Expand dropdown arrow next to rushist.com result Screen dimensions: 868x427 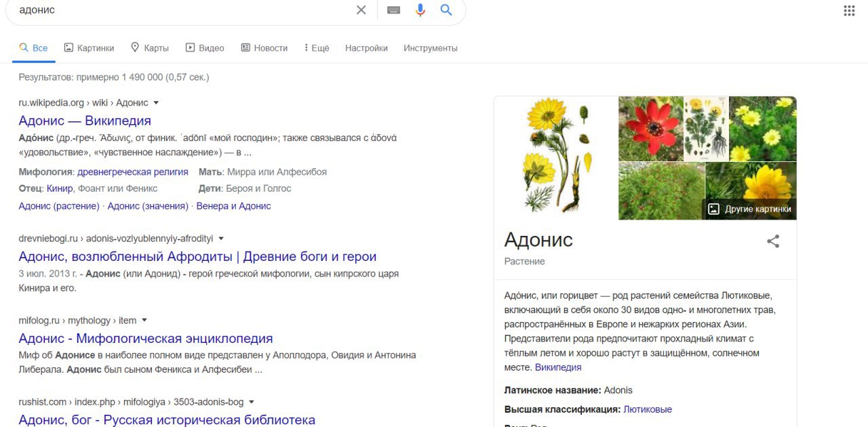click(251, 402)
